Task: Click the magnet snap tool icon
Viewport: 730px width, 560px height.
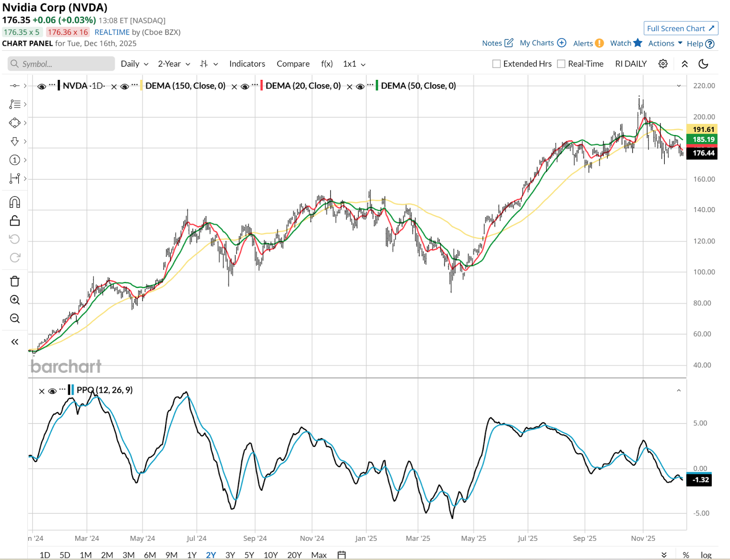Action: coord(15,202)
